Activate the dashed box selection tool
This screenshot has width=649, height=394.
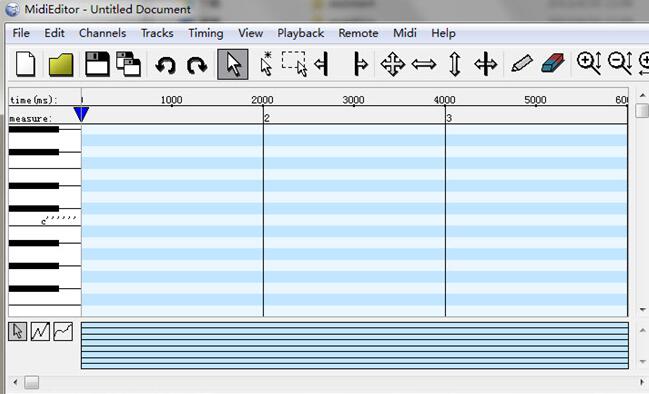(x=294, y=64)
